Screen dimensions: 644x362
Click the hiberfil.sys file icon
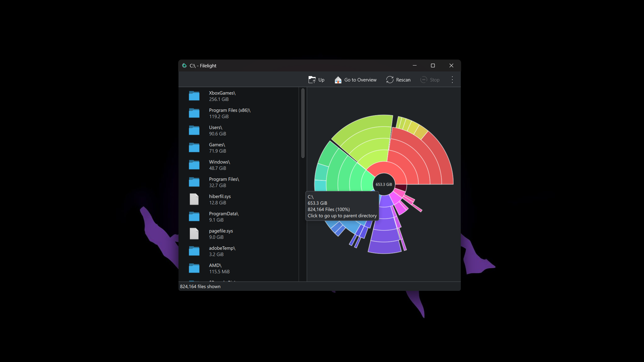pyautogui.click(x=194, y=199)
